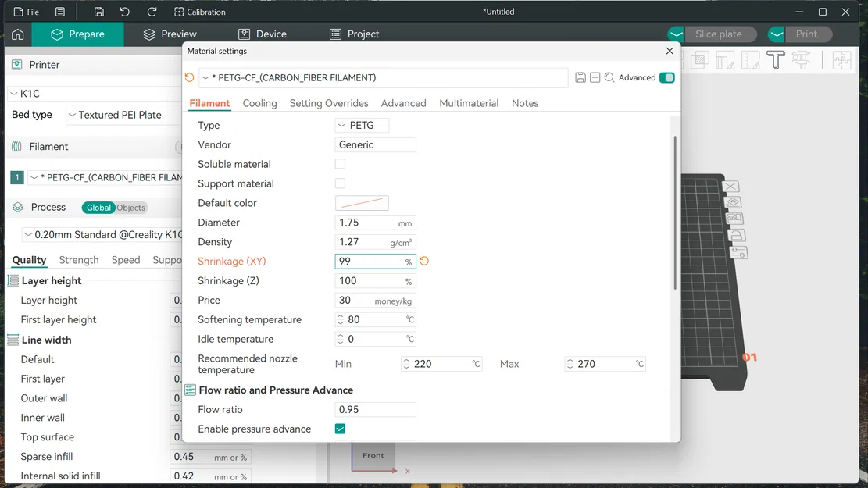
Task: Open the Slice plate dropdown arrow
Action: tap(676, 34)
